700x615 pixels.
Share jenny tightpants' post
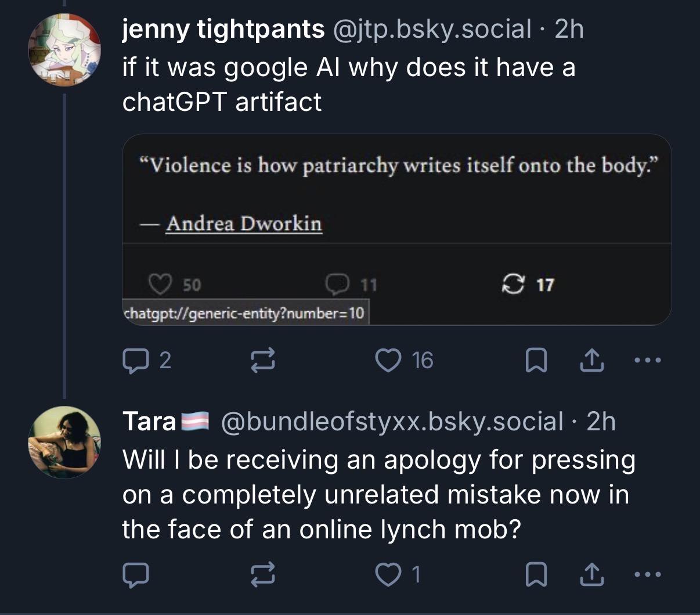[x=590, y=361]
